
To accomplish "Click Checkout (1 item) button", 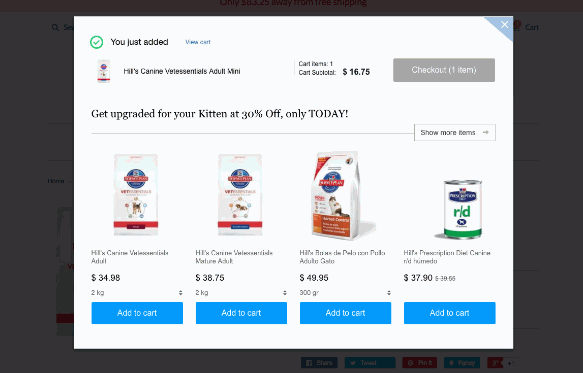I will point(444,70).
